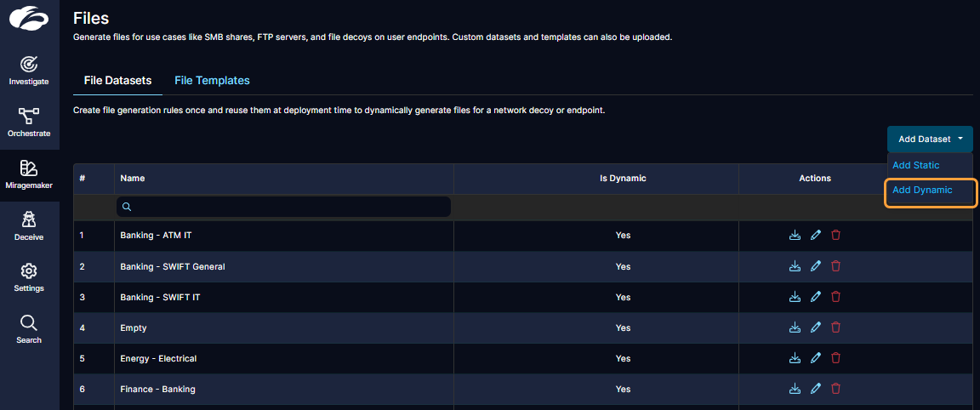Edit the Empty dataset row
The image size is (980, 410).
click(x=816, y=327)
